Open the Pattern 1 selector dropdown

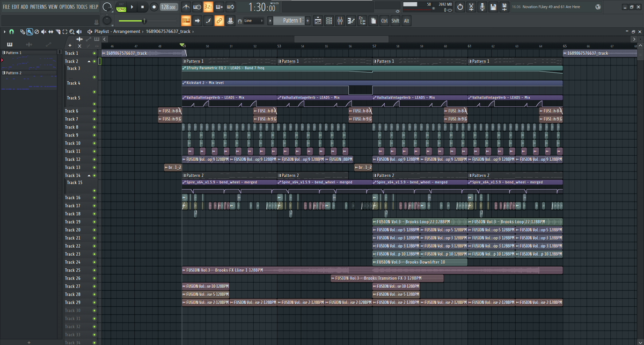point(290,21)
